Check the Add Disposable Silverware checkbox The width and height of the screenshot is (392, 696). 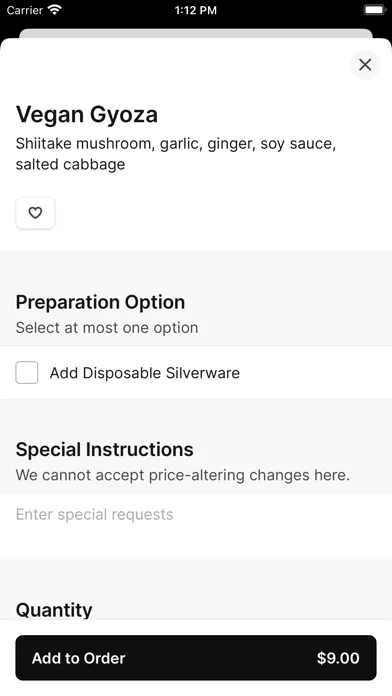click(x=27, y=372)
